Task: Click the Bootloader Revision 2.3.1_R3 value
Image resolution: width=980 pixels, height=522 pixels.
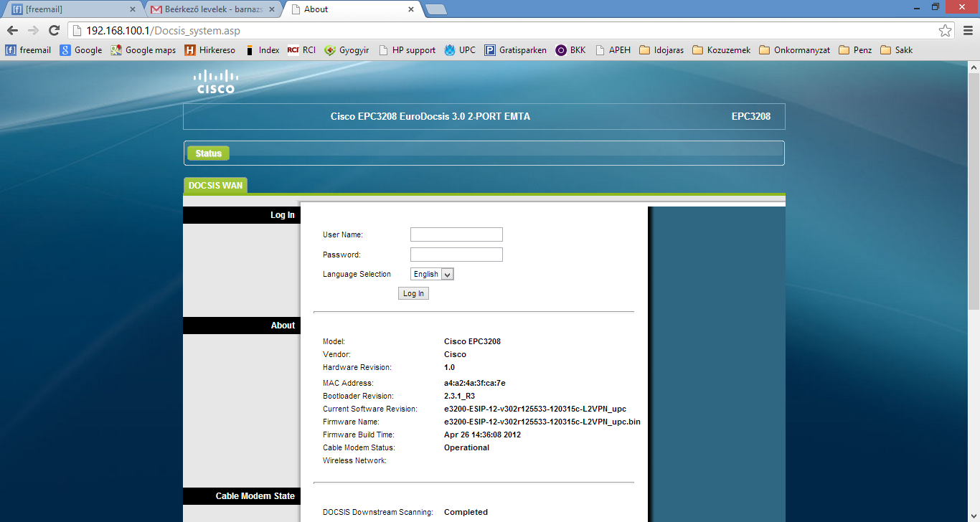Action: tap(459, 396)
